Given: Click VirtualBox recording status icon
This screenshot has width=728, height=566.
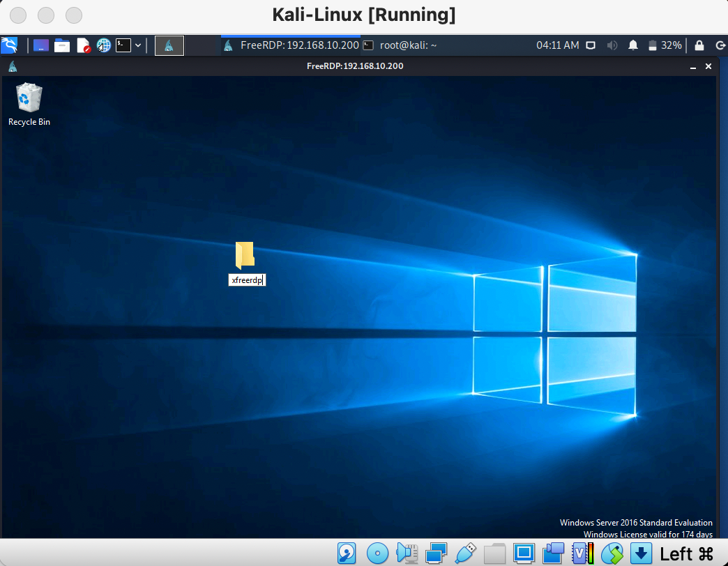Looking at the screenshot, I should coord(553,553).
